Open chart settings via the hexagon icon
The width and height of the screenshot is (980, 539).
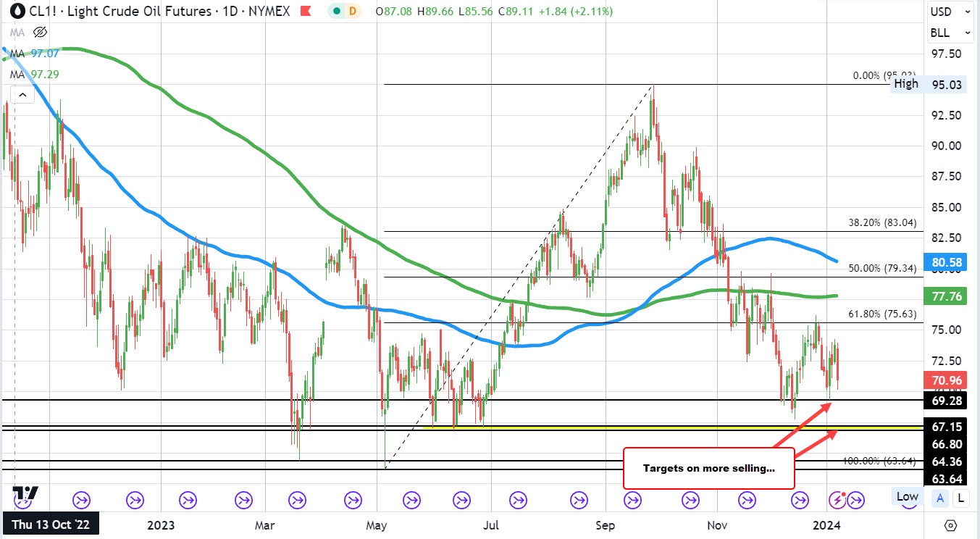tap(950, 525)
